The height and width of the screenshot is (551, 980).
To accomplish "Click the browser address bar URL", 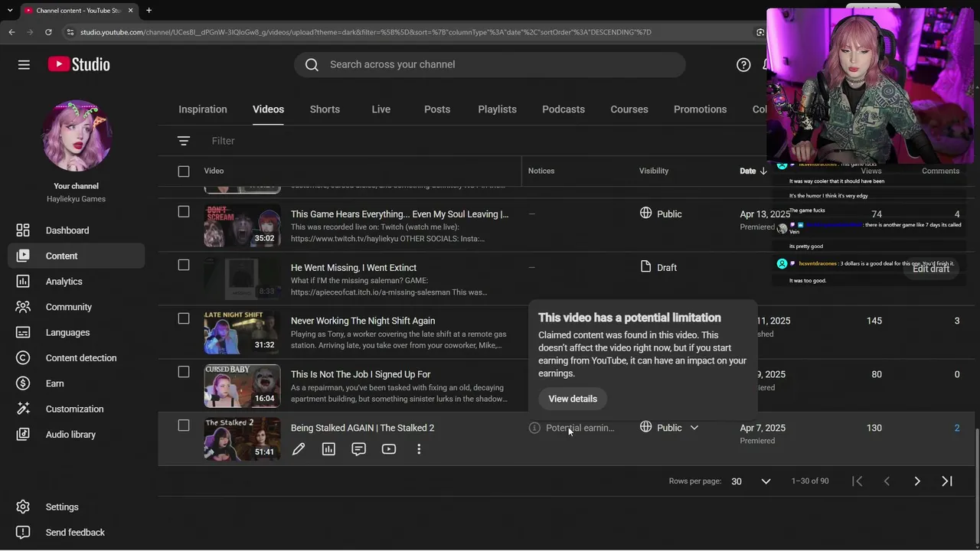I will [x=366, y=32].
